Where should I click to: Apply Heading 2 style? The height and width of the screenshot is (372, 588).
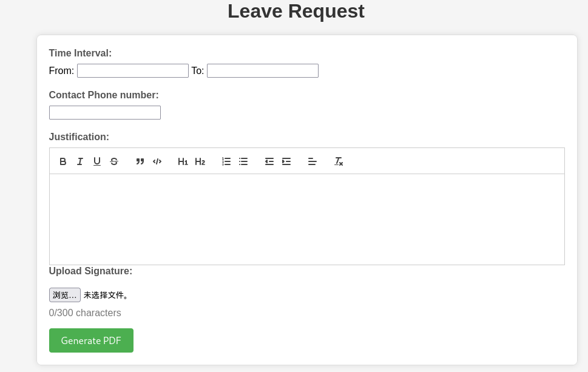coord(200,161)
